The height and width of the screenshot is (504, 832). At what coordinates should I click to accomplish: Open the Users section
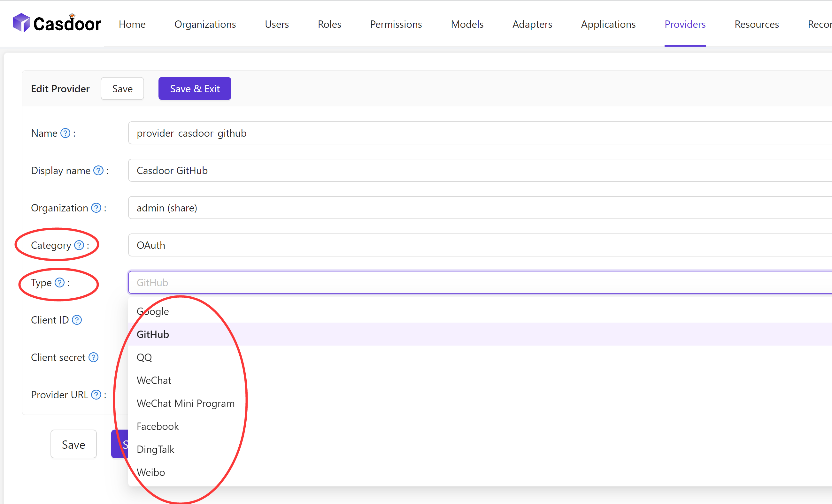(277, 24)
